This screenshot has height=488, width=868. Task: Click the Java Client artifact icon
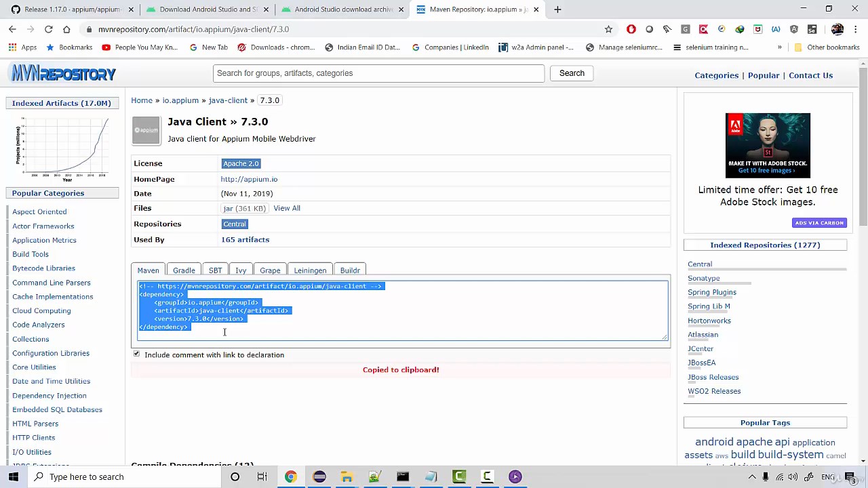(146, 130)
